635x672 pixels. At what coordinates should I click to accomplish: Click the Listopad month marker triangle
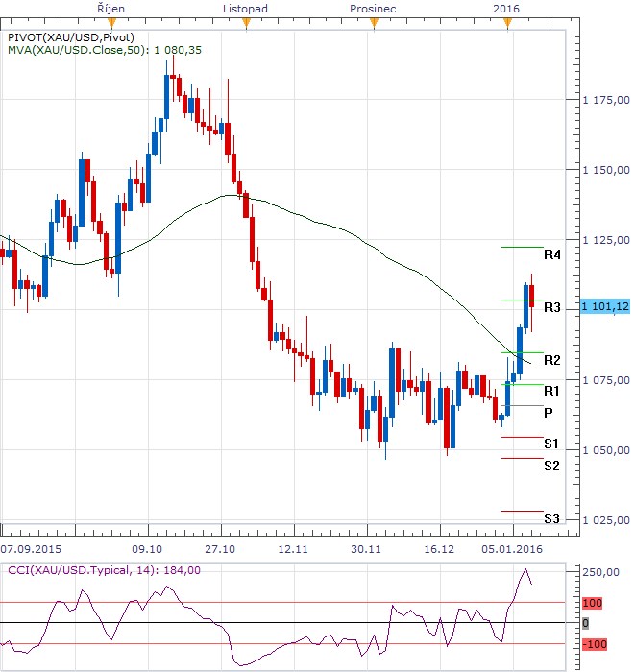246,23
